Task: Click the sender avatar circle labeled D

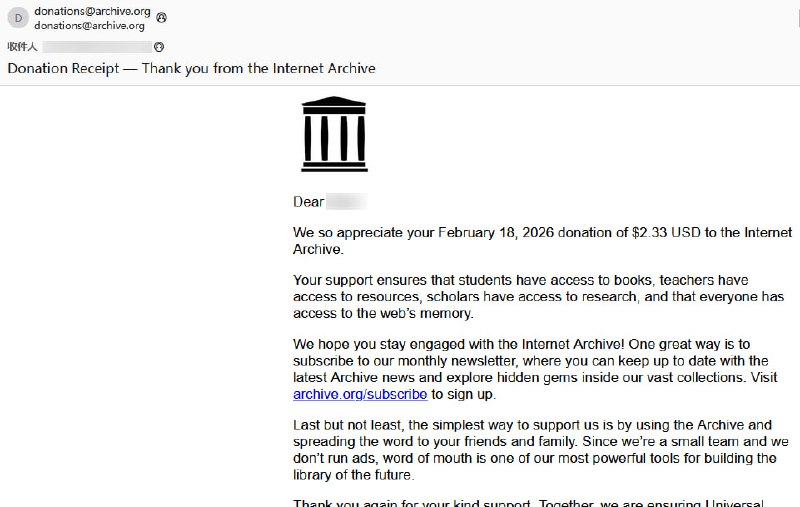Action: (18, 18)
